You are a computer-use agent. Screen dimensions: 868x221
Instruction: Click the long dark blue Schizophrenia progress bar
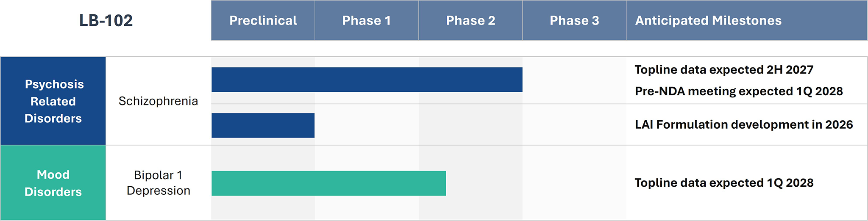pos(367,80)
